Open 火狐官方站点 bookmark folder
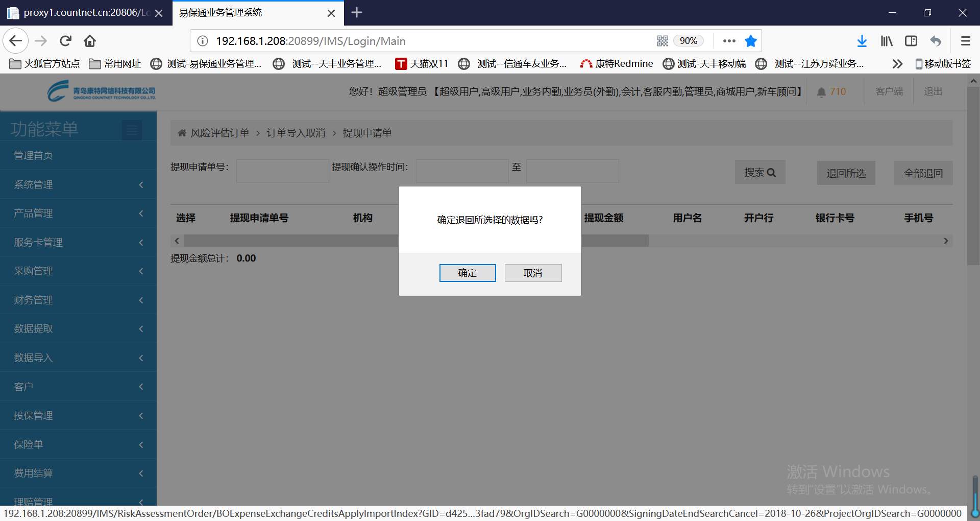The image size is (980, 521). coord(45,64)
